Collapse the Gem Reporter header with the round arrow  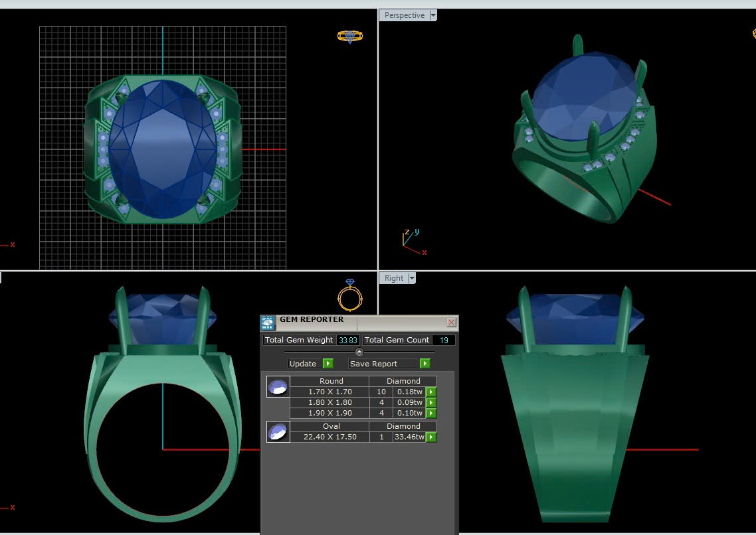tap(359, 352)
